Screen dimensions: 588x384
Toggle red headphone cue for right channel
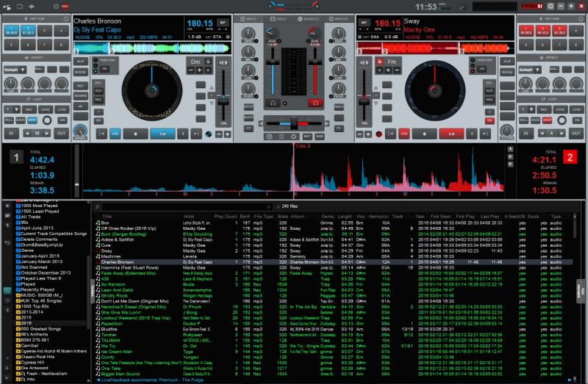tap(315, 103)
